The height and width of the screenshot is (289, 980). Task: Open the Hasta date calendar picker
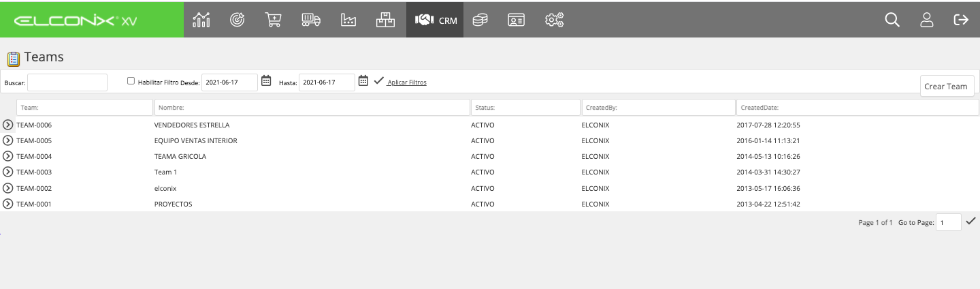click(x=363, y=80)
